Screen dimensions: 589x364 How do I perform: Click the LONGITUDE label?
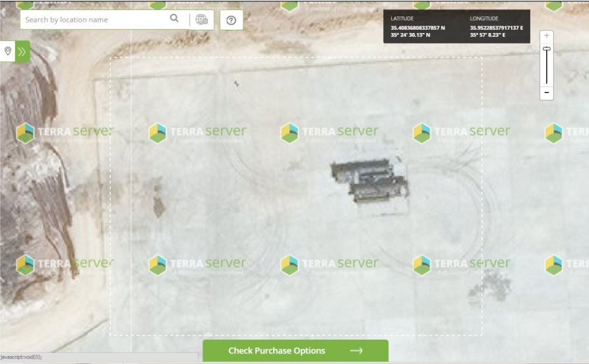coord(484,18)
